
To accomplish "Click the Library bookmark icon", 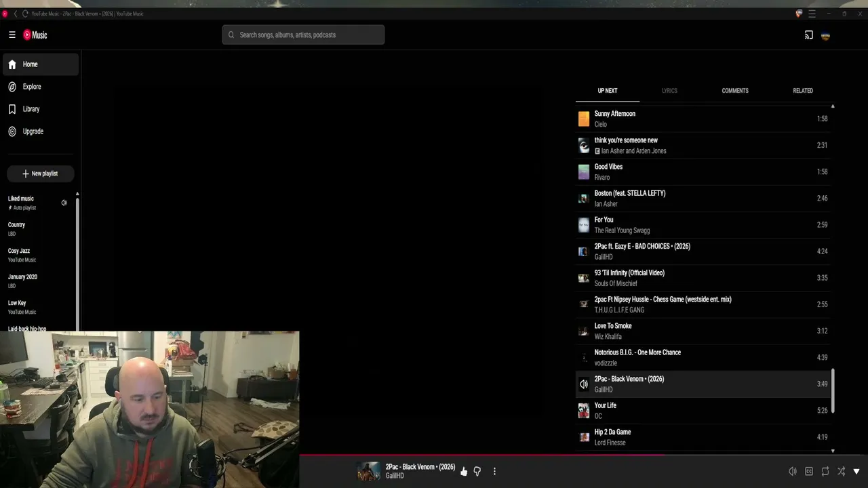I will point(12,109).
